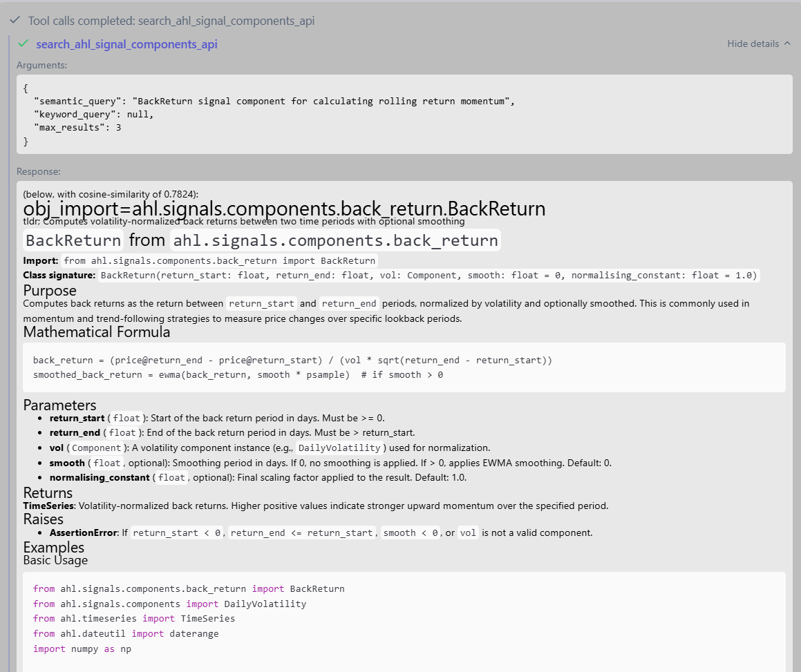The image size is (801, 672).
Task: Click the import statement inline code snippet
Action: pos(220,261)
